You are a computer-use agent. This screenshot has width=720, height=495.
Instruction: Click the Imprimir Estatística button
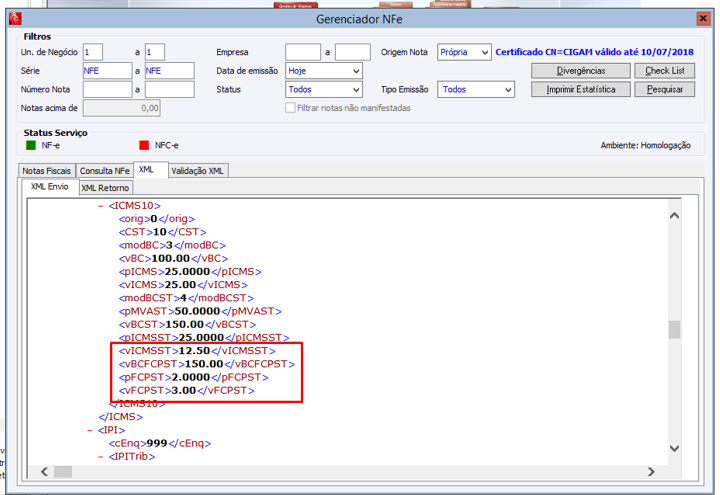(581, 89)
